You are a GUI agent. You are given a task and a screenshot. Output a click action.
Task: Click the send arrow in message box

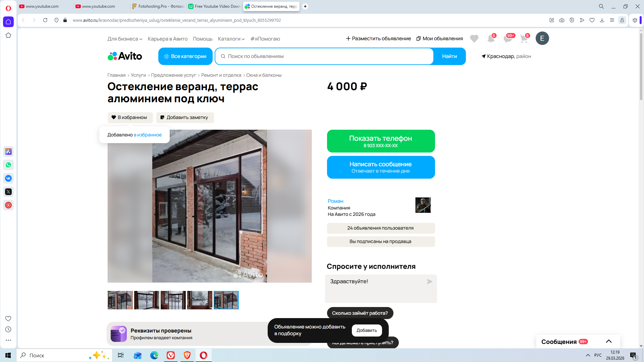click(429, 282)
